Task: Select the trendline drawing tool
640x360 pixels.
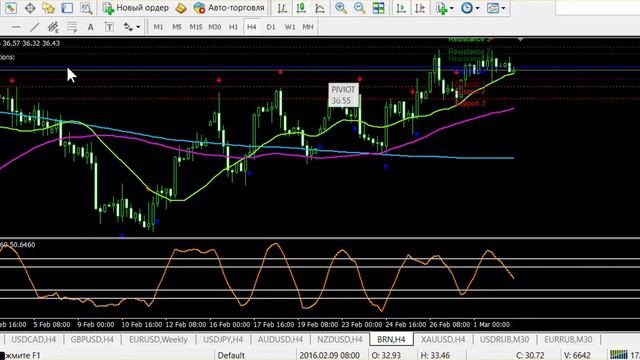Action: (35, 27)
